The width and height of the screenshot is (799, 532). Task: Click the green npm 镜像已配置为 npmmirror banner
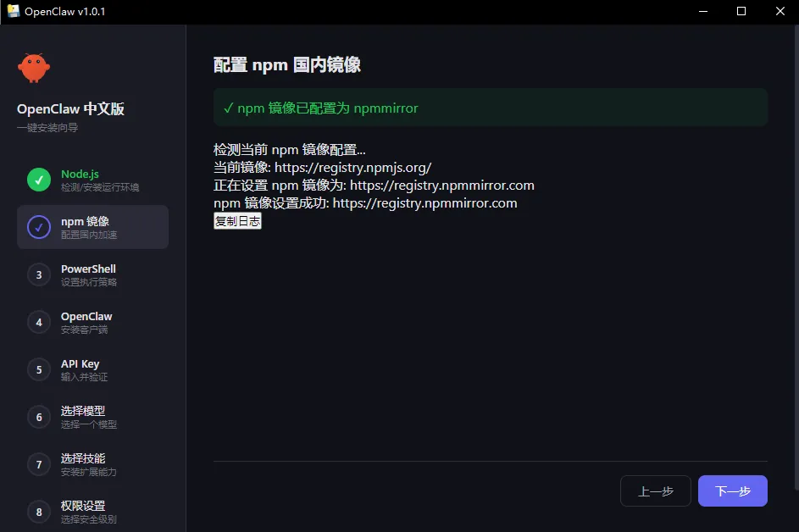click(491, 108)
